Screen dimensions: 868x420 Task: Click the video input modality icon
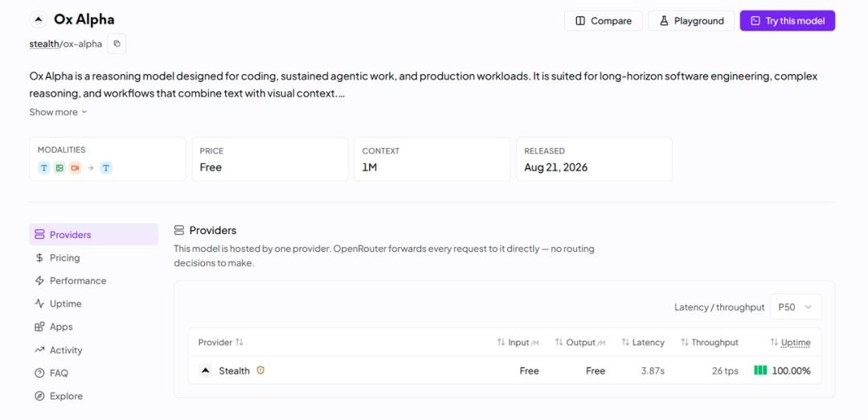pos(75,168)
